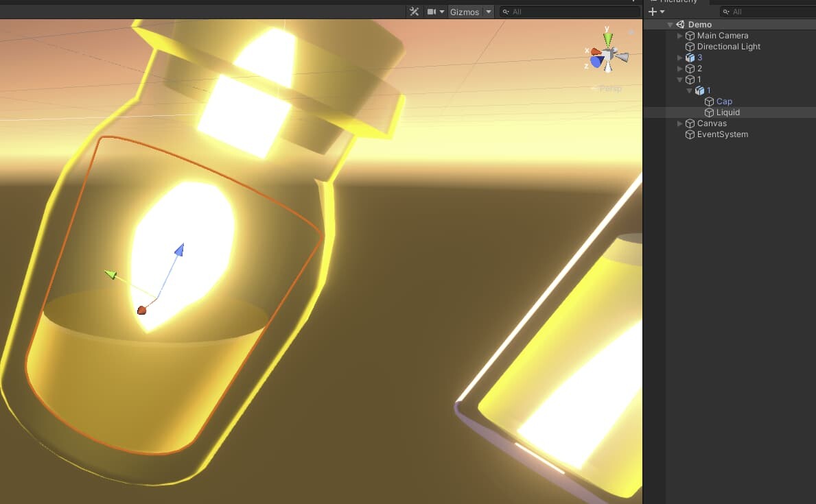The width and height of the screenshot is (816, 504).
Task: Select the Cap child object
Action: 724,101
